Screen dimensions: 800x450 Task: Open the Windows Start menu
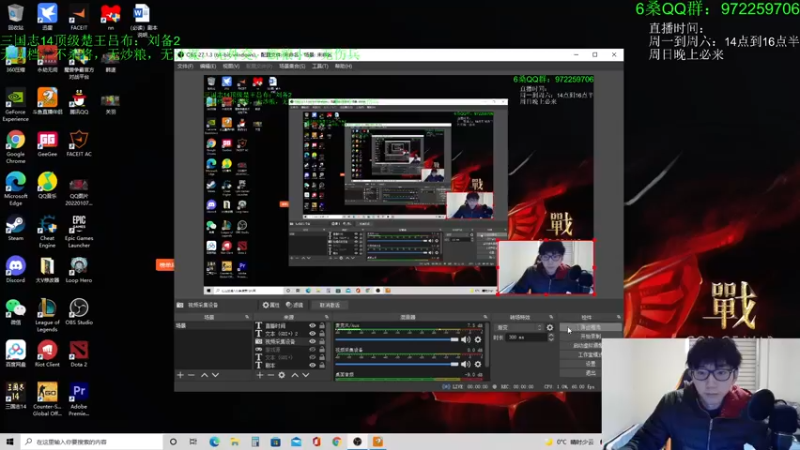tap(10, 442)
